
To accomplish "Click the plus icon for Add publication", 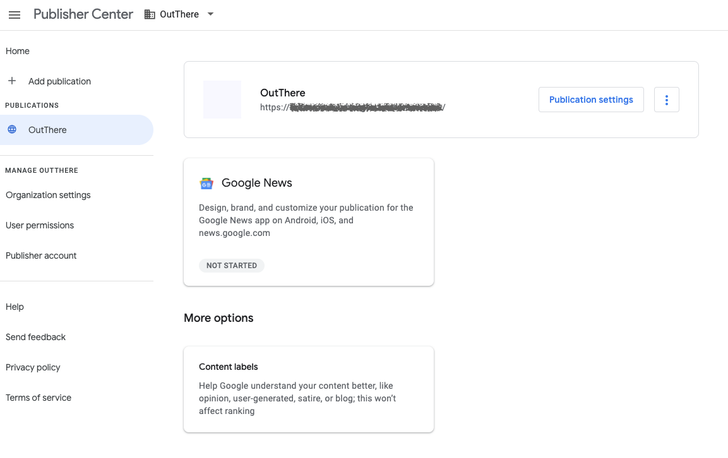I will click(12, 81).
